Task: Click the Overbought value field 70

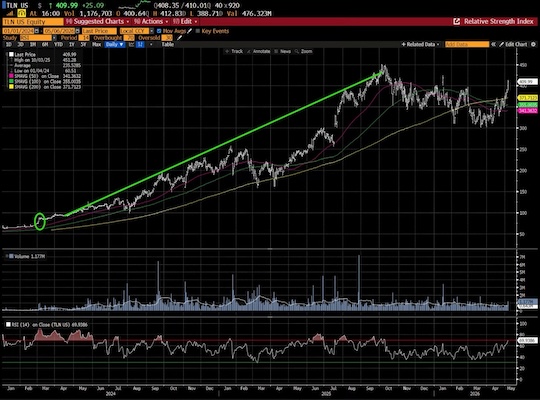Action: pyautogui.click(x=129, y=38)
